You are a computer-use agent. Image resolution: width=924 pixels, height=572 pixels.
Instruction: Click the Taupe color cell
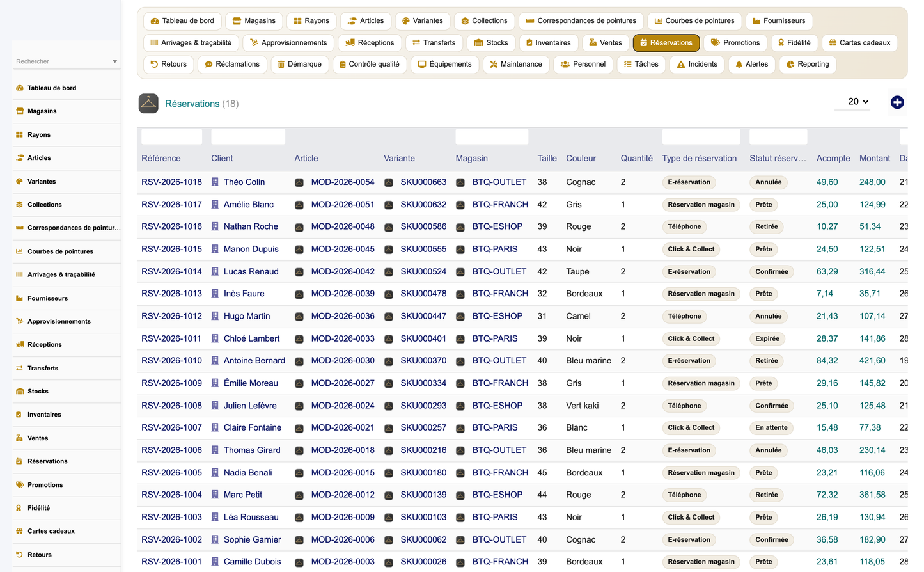point(577,272)
